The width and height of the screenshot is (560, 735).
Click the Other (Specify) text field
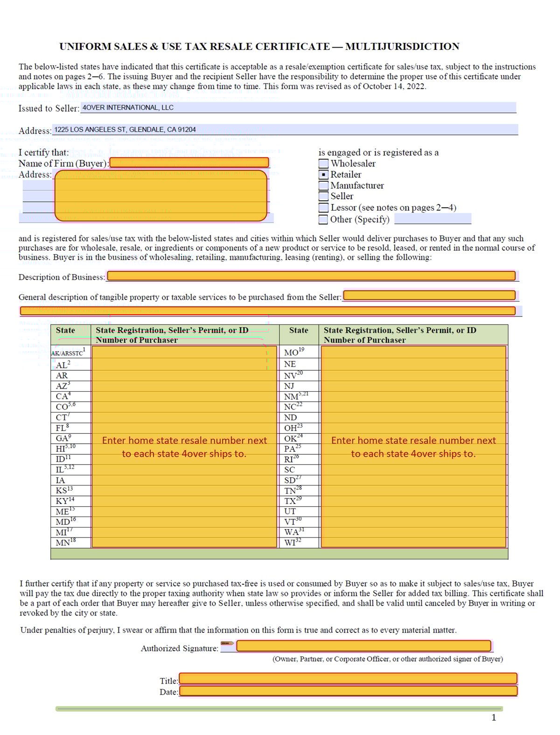(432, 219)
